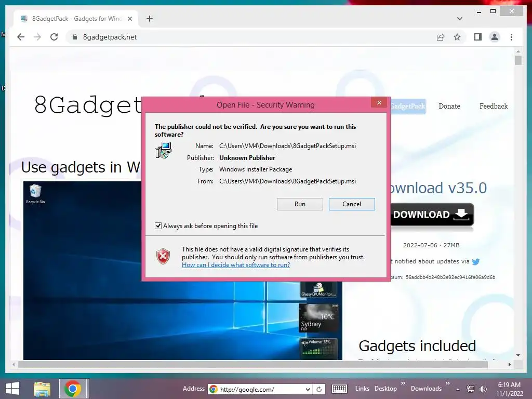Click the '2022-07-06 · 27MB' text

pyautogui.click(x=431, y=245)
